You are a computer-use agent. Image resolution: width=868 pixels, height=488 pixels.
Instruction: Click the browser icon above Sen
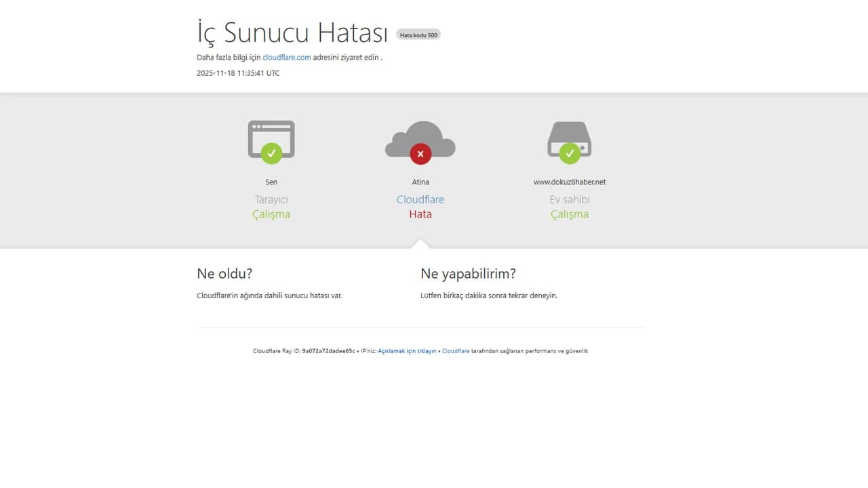[x=271, y=139]
